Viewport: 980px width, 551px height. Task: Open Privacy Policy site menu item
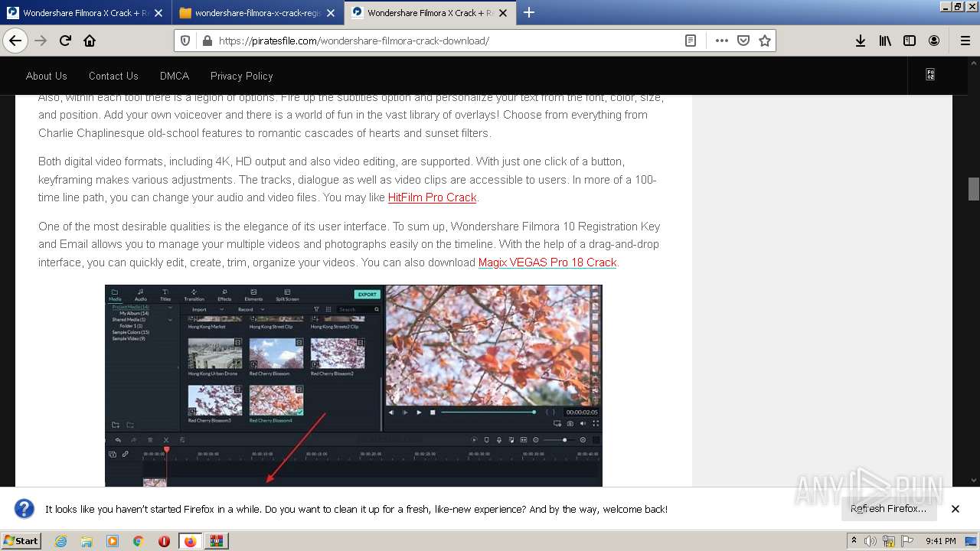pyautogui.click(x=242, y=76)
